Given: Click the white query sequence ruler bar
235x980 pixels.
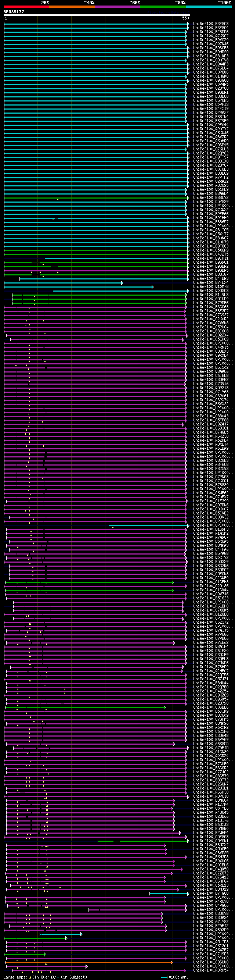Looking at the screenshot, I should tap(97, 15).
